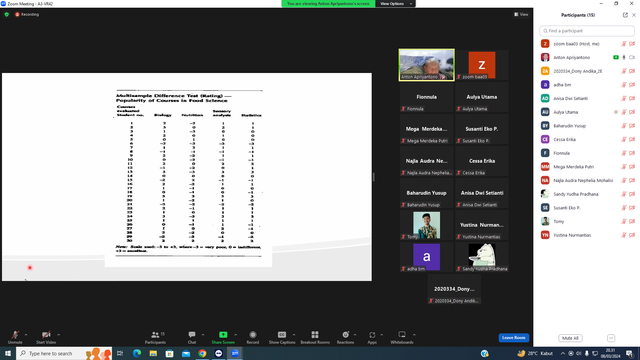The image size is (640, 360).
Task: Click the 2020334_Dony video tile
Action: (454, 289)
